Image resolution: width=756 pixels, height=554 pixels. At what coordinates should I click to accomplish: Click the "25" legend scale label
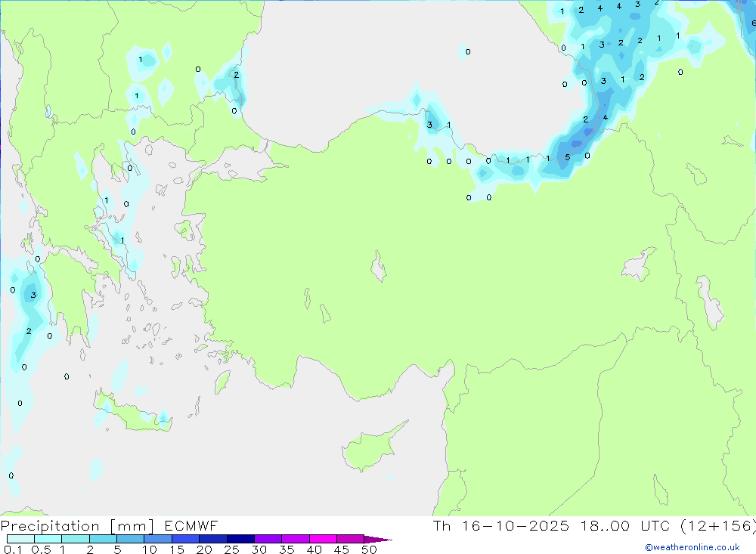click(x=231, y=549)
